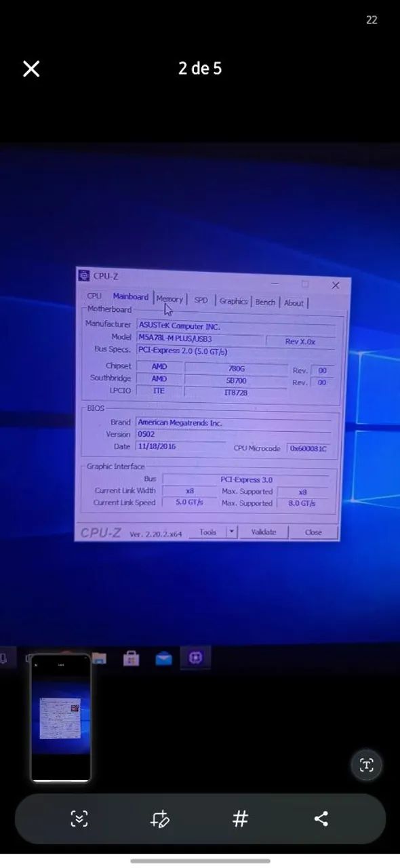The width and height of the screenshot is (400, 868).
Task: Open the Tools dropdown arrow in CPU-Z
Action: click(231, 532)
